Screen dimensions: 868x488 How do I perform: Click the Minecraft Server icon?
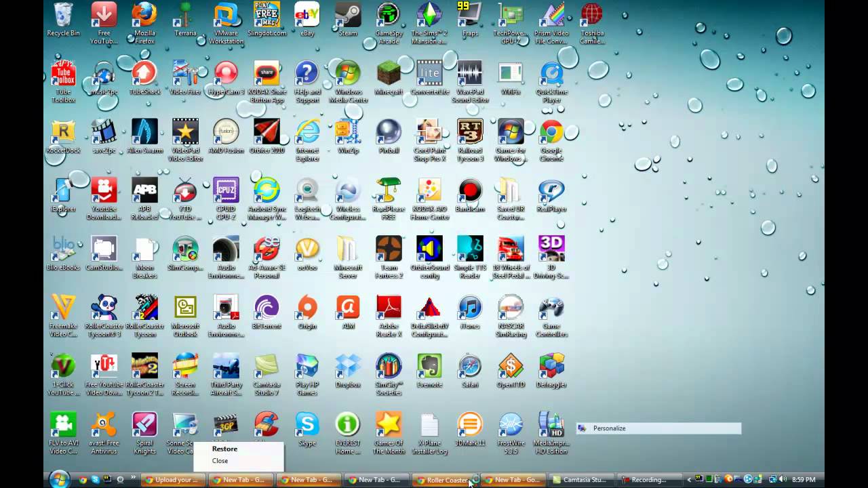tap(348, 258)
